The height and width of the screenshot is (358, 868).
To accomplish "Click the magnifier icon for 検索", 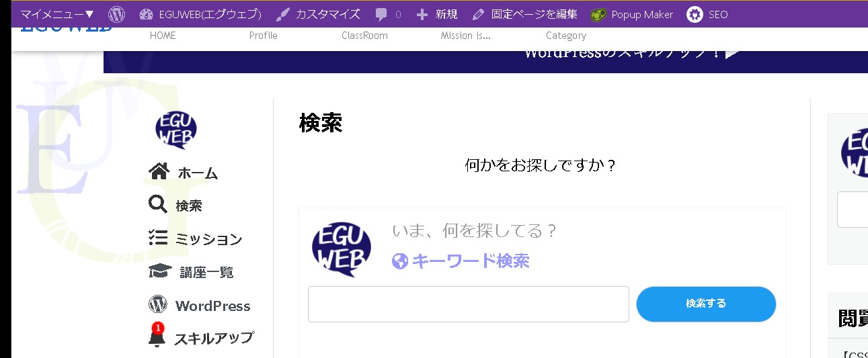I will (x=157, y=205).
